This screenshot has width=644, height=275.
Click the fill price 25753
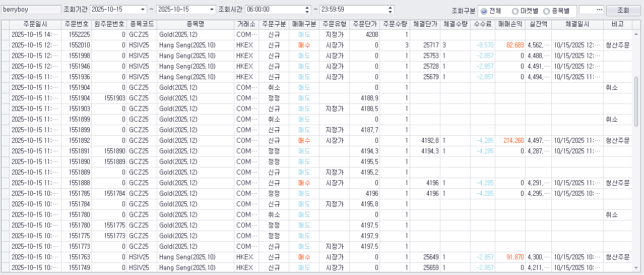(x=431, y=56)
